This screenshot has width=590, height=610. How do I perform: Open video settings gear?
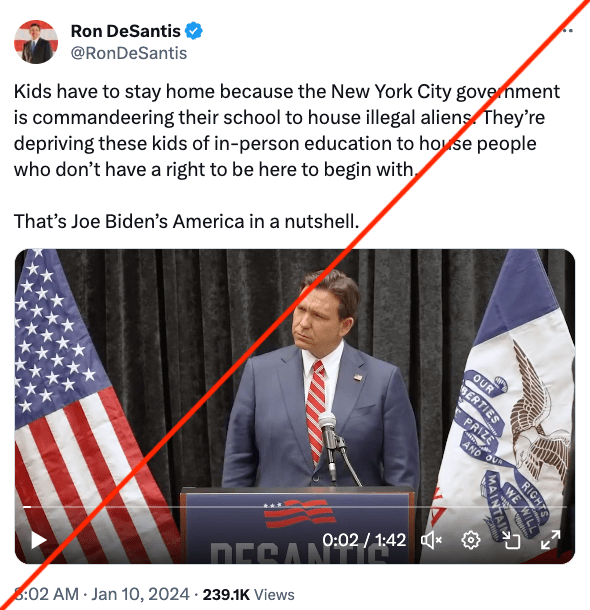[x=471, y=540]
